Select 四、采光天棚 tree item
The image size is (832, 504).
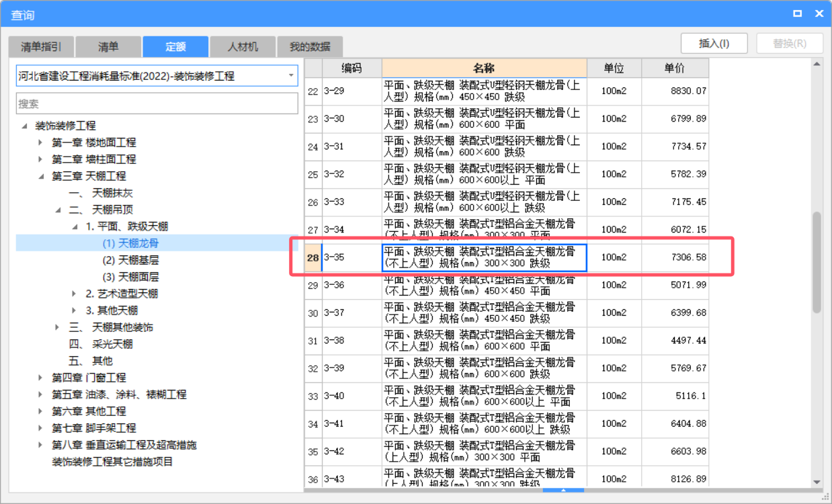point(101,344)
